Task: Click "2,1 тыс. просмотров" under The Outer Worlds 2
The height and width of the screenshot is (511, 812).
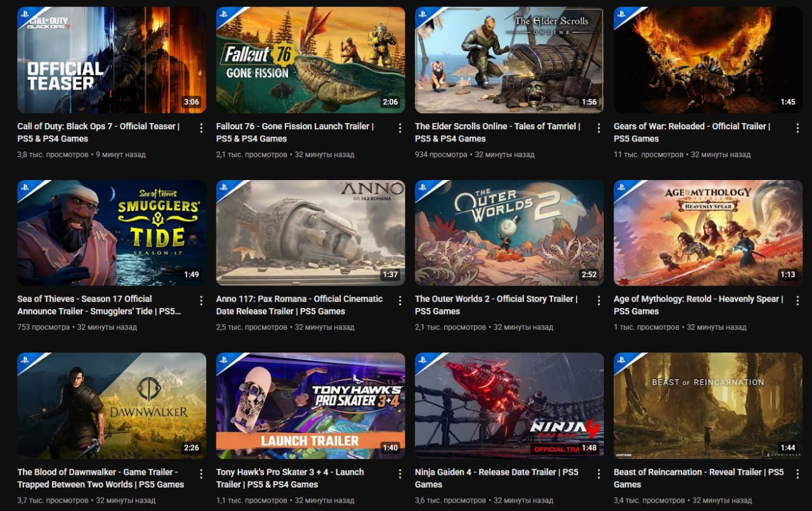Action: 450,327
